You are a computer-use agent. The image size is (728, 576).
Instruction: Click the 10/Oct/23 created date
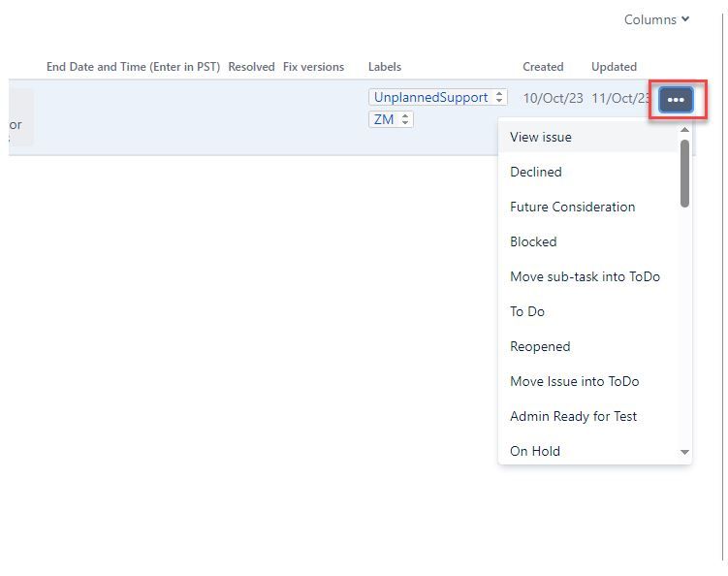(x=553, y=98)
